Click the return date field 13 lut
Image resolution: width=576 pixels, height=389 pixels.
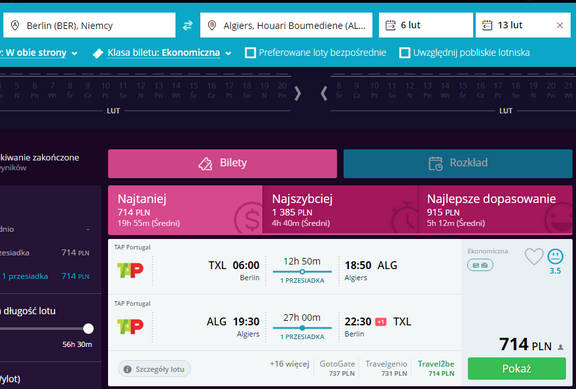[x=523, y=25]
